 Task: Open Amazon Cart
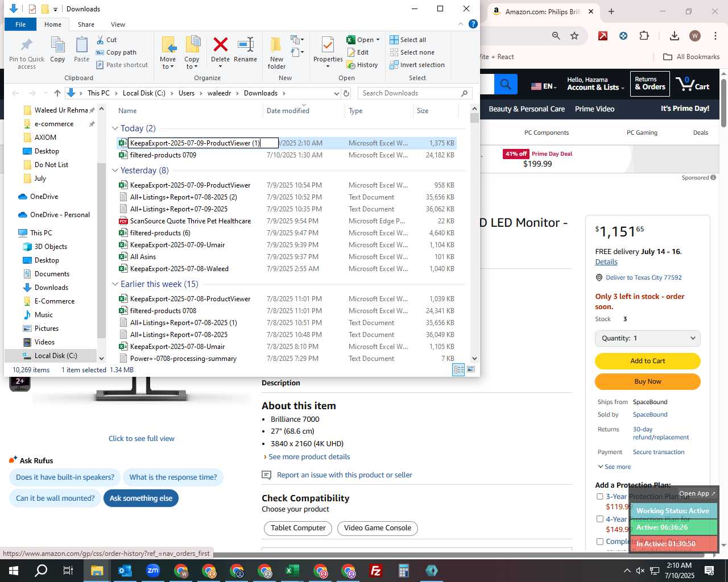click(x=692, y=84)
